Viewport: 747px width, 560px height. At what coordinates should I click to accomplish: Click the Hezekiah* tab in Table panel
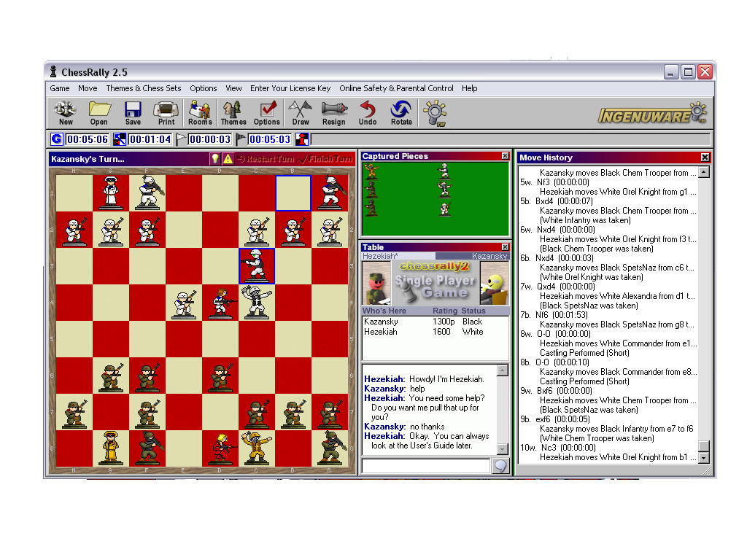399,256
